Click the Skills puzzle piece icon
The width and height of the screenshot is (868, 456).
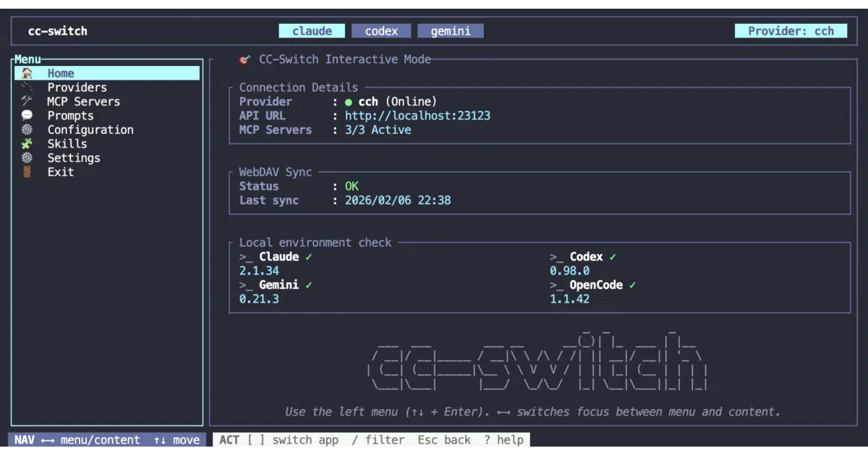27,143
